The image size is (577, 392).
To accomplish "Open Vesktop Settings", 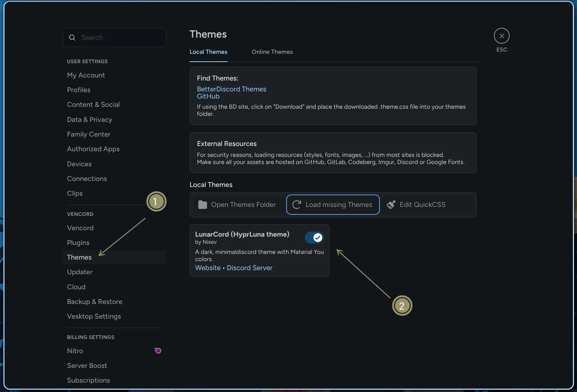I will tap(94, 316).
